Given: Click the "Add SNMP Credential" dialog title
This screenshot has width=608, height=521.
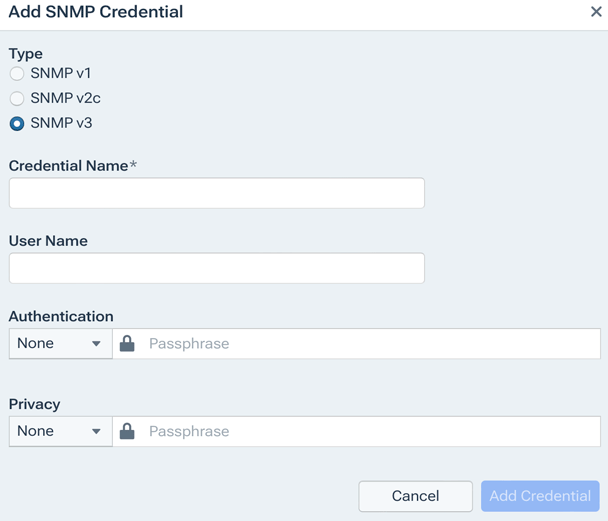Looking at the screenshot, I should click(x=96, y=13).
